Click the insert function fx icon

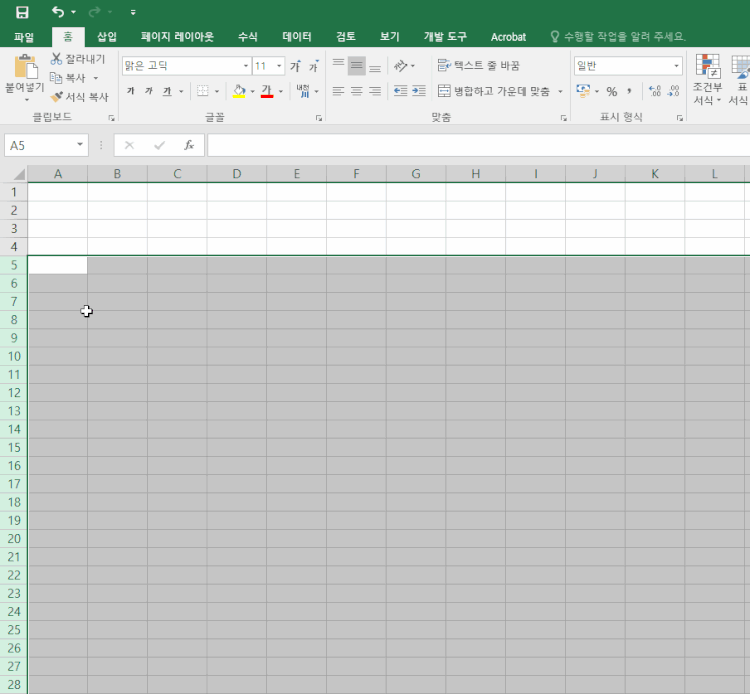coord(188,145)
